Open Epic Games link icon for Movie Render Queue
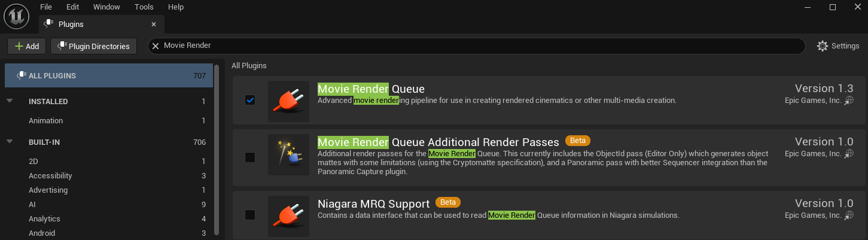Viewport: 868px width, 240px height. pyautogui.click(x=849, y=101)
